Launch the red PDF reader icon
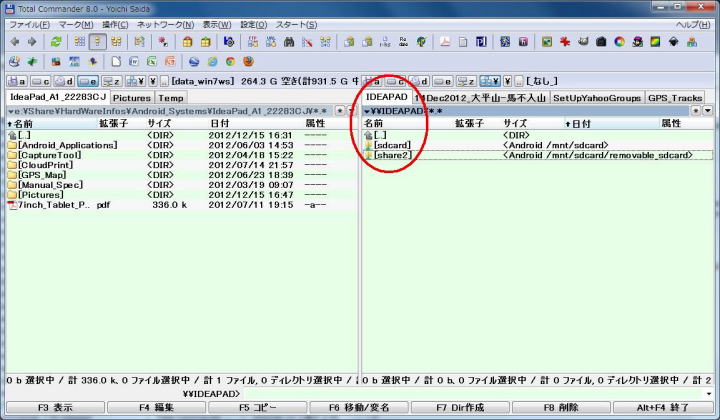This screenshot has width=720, height=420. (x=444, y=42)
